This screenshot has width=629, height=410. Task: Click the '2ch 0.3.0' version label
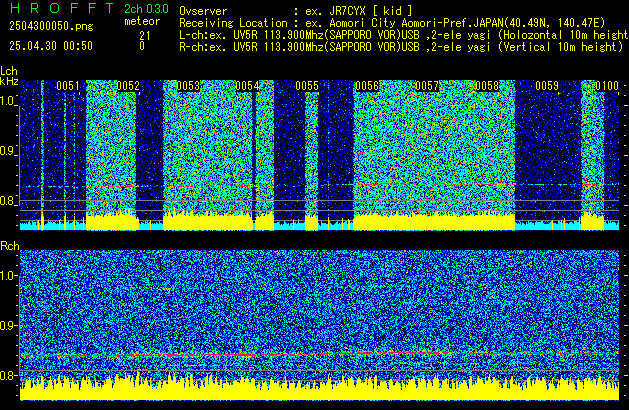click(146, 9)
